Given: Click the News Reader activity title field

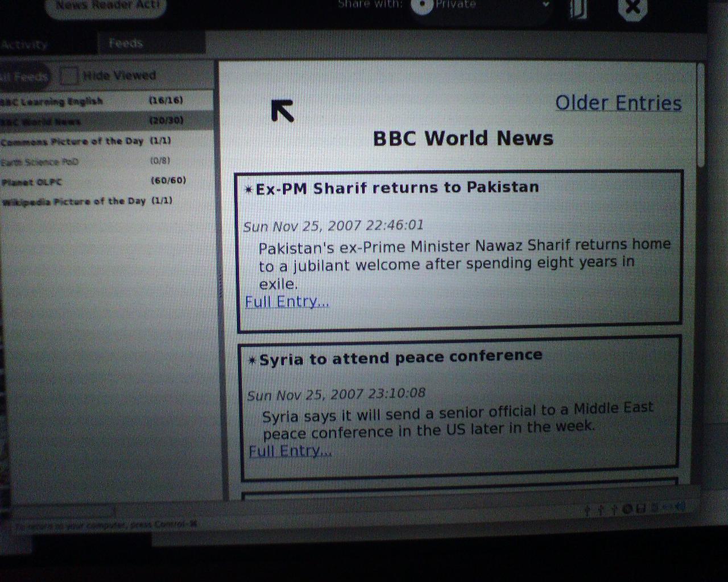Looking at the screenshot, I should point(105,6).
